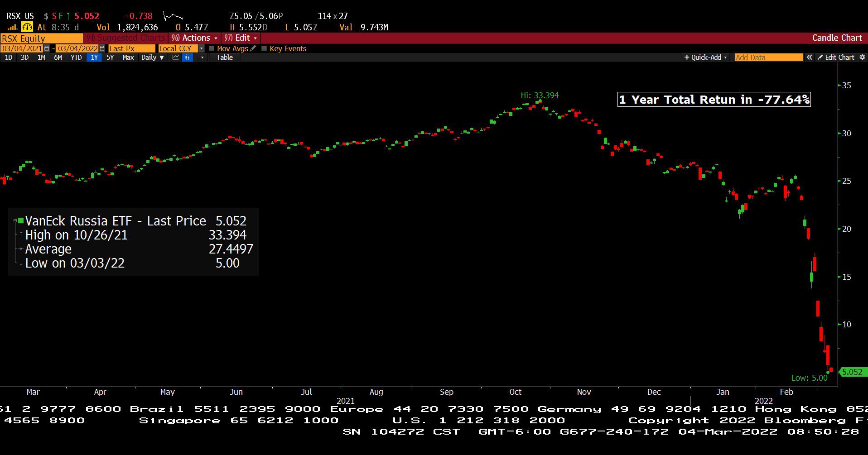Click the RSX Equity security field

pos(41,38)
